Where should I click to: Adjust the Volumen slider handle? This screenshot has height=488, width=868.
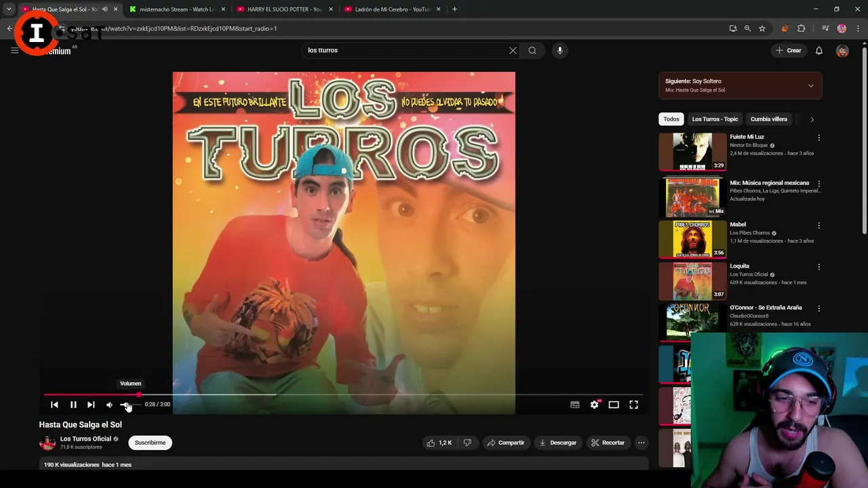point(125,405)
